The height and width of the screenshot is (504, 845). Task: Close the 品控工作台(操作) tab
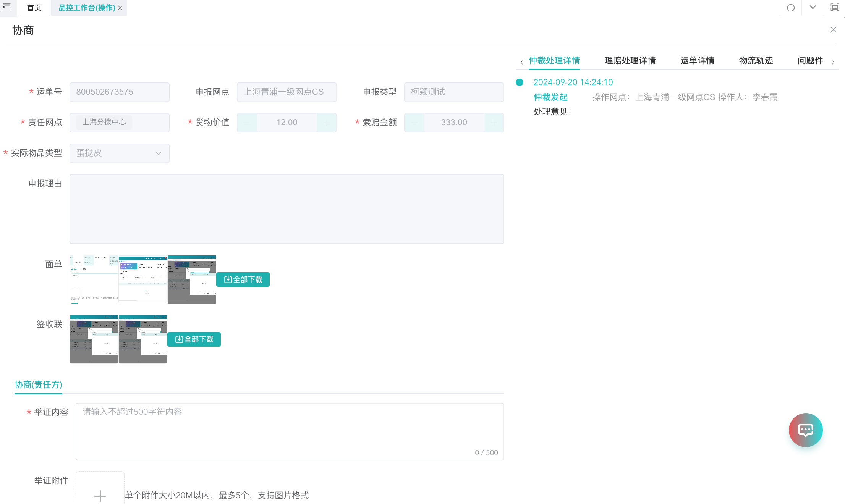pos(120,8)
